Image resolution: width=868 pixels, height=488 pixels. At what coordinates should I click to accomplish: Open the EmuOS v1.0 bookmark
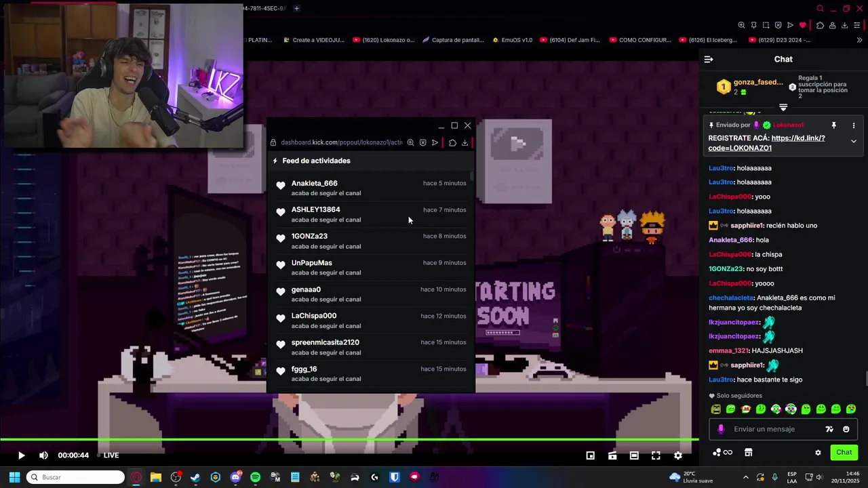[512, 40]
